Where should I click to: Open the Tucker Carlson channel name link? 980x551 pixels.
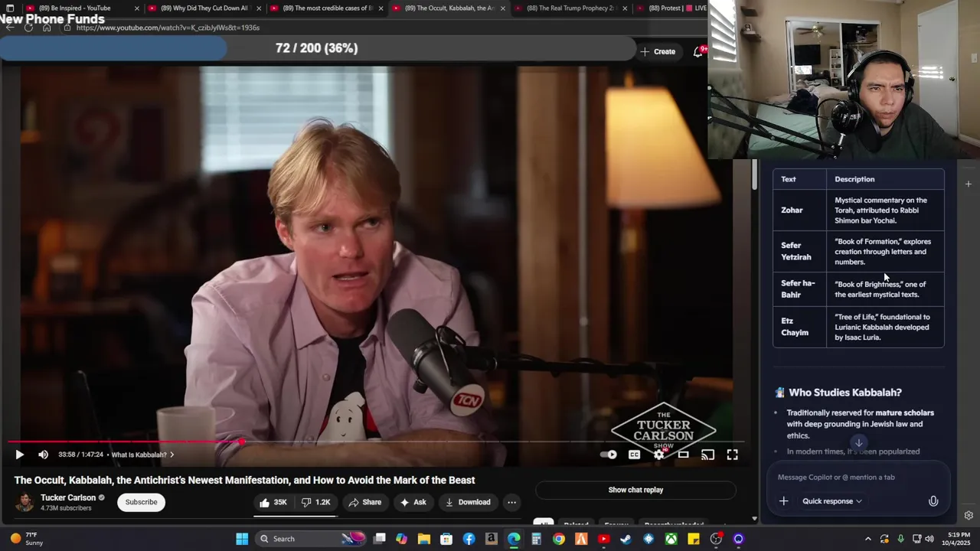coord(68,497)
